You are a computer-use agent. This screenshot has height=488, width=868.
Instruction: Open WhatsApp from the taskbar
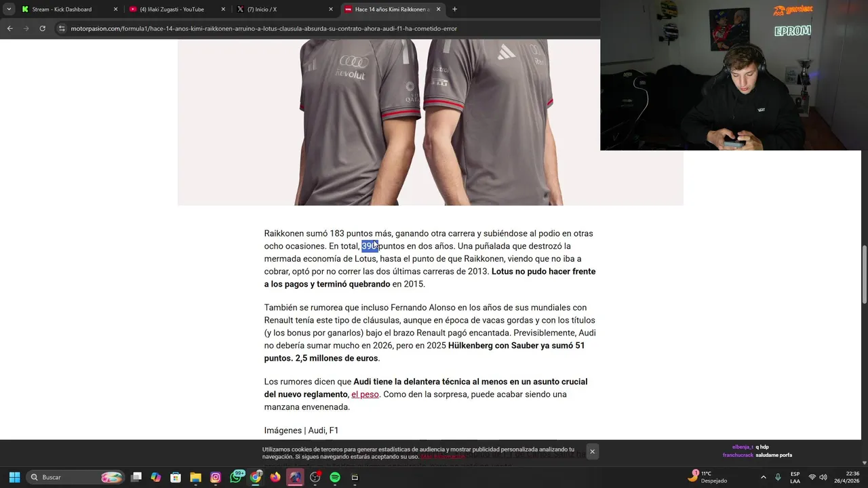pyautogui.click(x=235, y=477)
